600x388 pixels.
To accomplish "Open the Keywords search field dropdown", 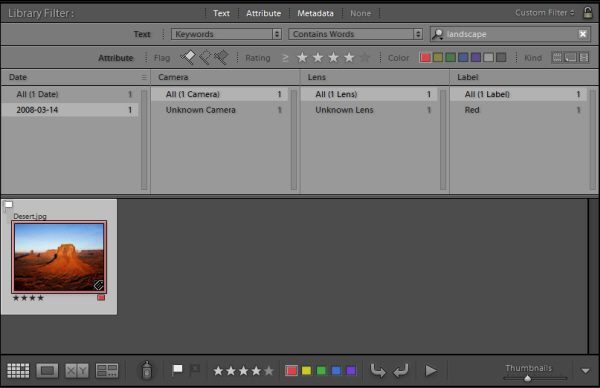I will 227,34.
